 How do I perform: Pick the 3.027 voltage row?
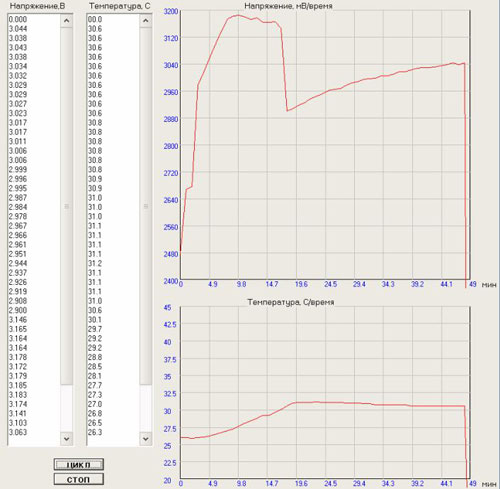[x=18, y=104]
